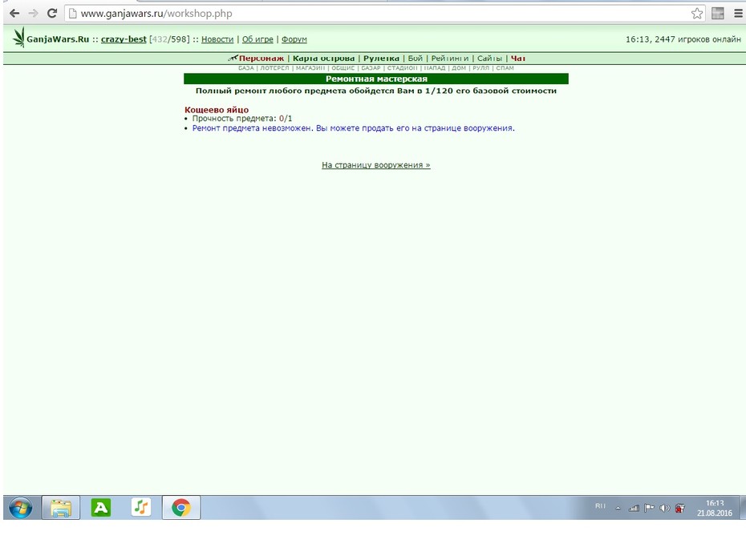The width and height of the screenshot is (746, 560).
Task: Click the red tray icon beside volume
Action: click(680, 508)
